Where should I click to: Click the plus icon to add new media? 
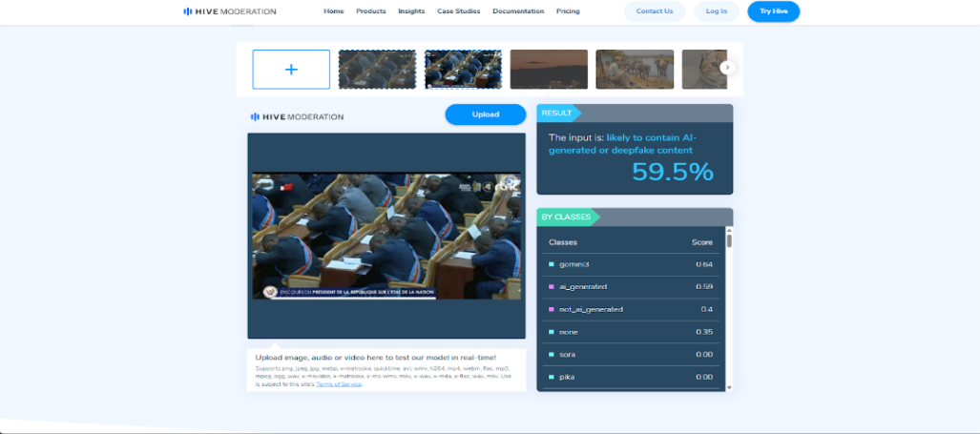coord(291,70)
